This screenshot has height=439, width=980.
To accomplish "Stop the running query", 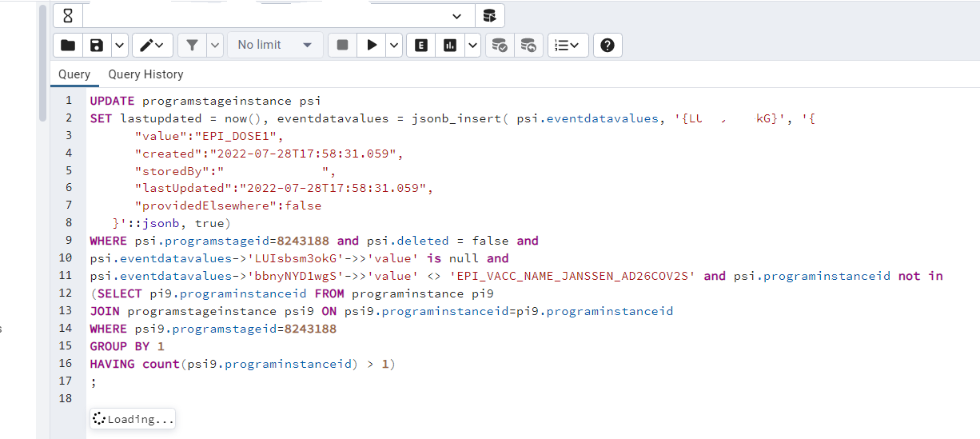I will 343,46.
